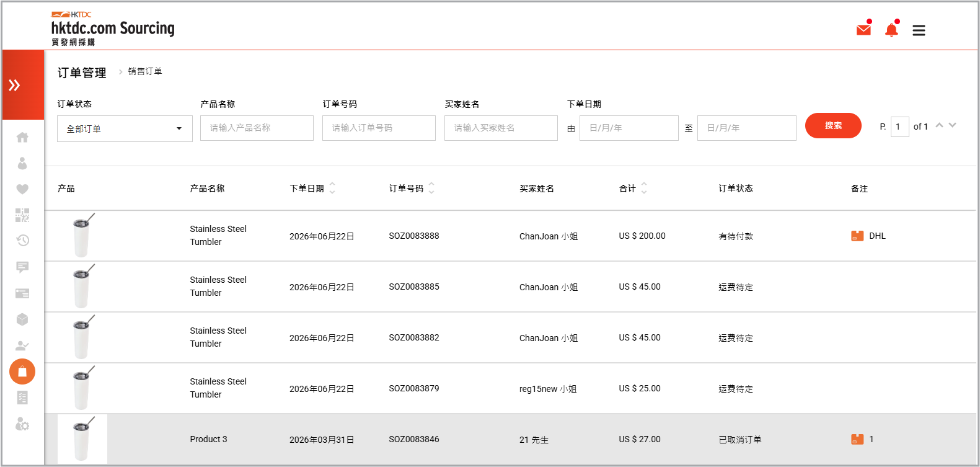Click the US $ 25.00 total

(x=640, y=388)
